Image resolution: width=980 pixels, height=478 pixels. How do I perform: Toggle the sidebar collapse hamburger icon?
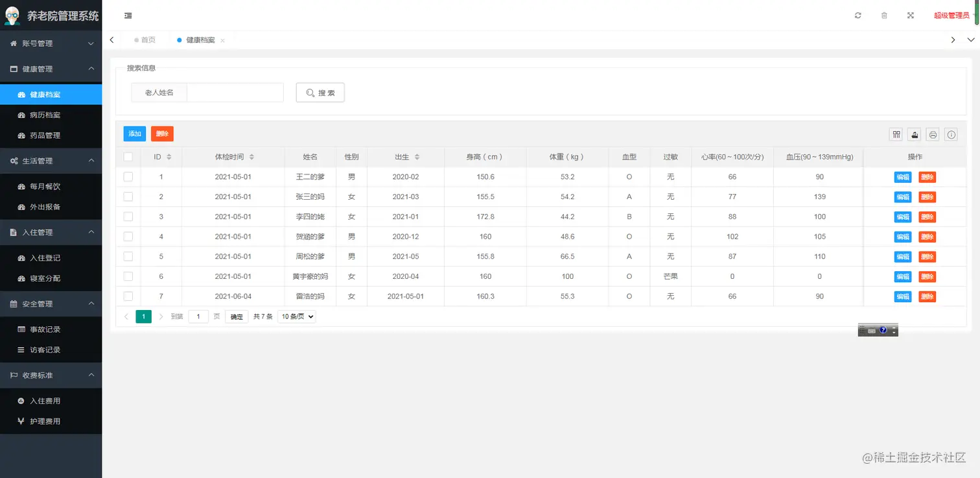[128, 16]
